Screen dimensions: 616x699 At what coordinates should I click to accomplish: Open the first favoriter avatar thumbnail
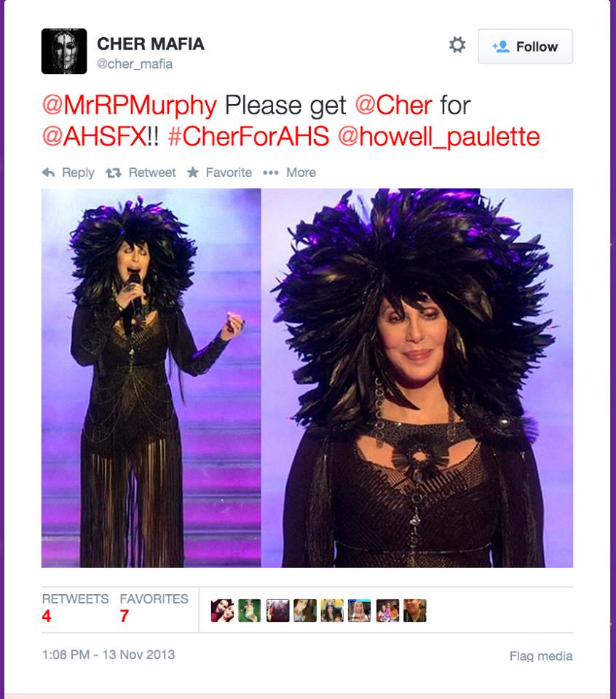tap(222, 610)
